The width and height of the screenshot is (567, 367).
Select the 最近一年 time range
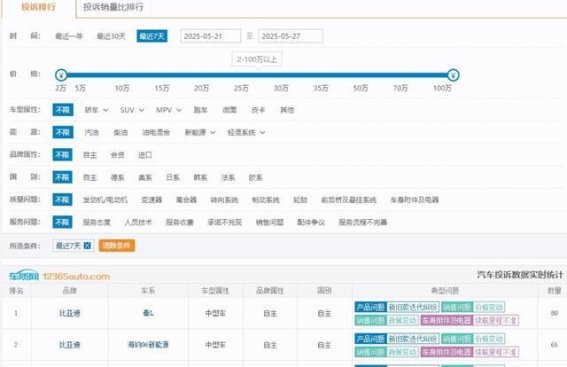point(69,36)
